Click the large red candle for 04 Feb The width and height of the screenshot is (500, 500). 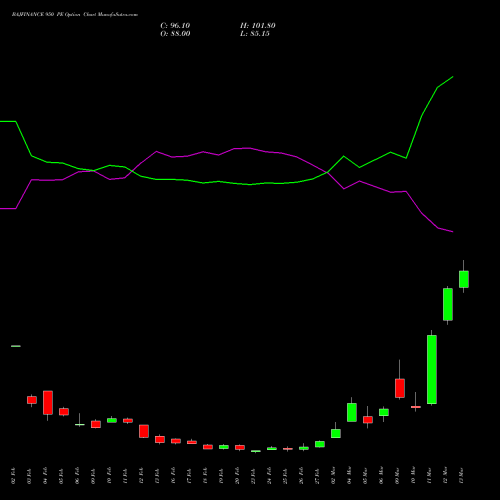pos(48,403)
